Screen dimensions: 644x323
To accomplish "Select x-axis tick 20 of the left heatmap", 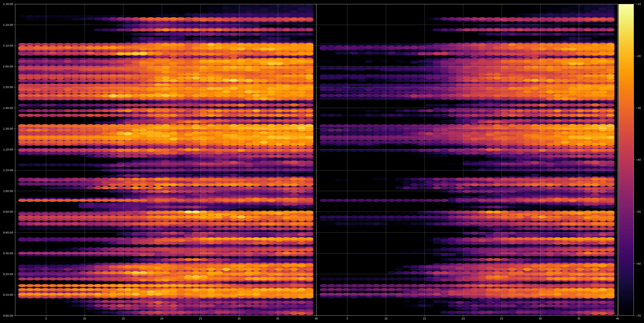I will 162,319.
